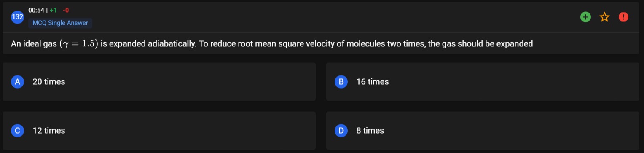
Task: Click the green plus circle icon
Action: 585,17
